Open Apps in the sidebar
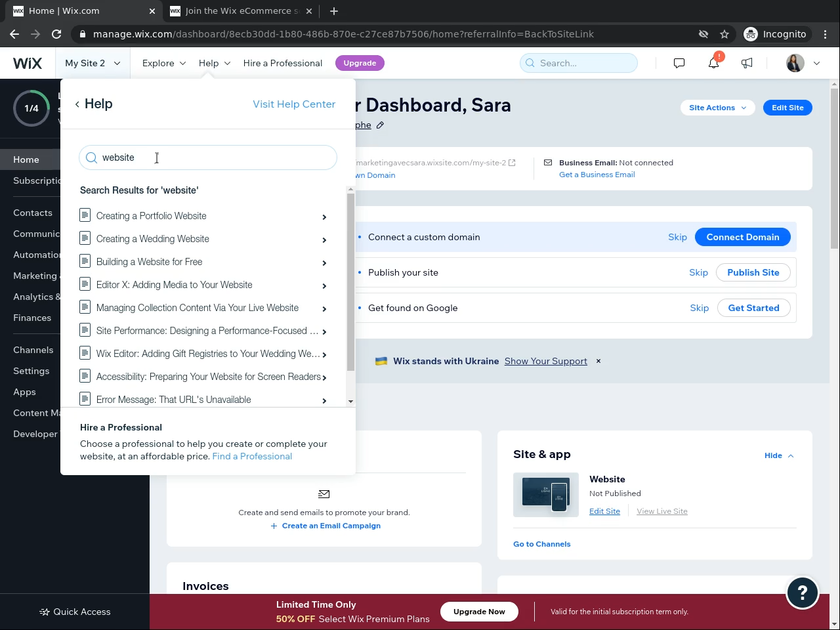 pyautogui.click(x=25, y=392)
